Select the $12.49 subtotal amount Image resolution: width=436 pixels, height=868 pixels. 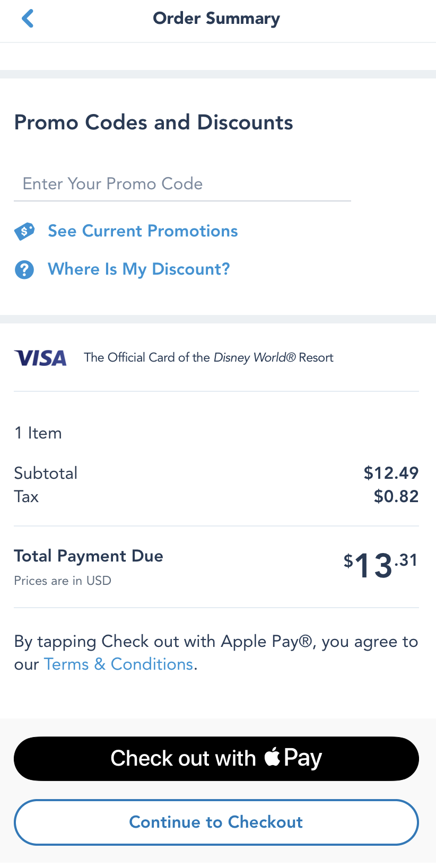[x=391, y=473]
